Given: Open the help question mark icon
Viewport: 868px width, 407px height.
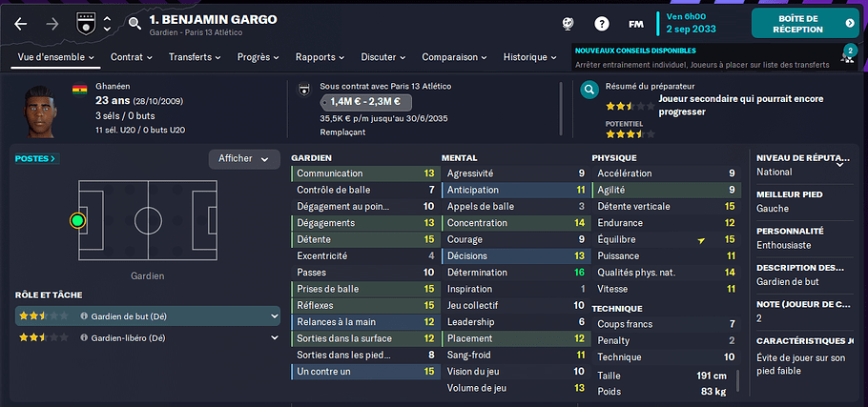Looking at the screenshot, I should pyautogui.click(x=602, y=24).
